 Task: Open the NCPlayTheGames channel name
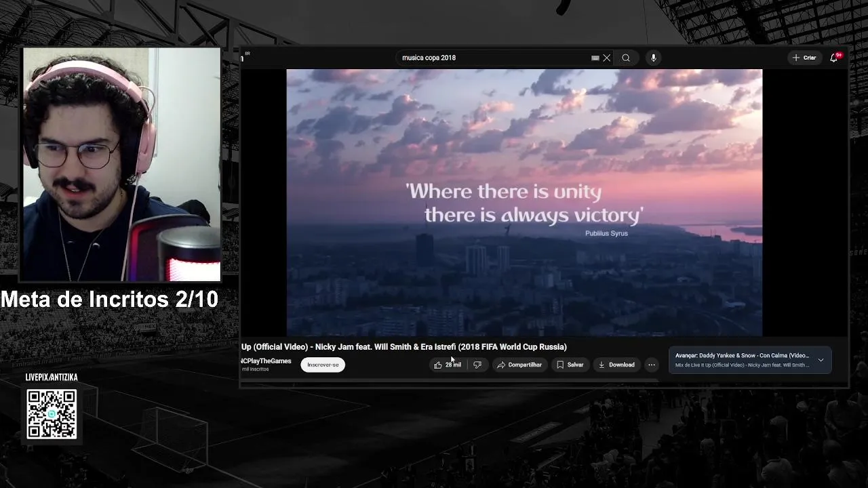[x=266, y=361]
